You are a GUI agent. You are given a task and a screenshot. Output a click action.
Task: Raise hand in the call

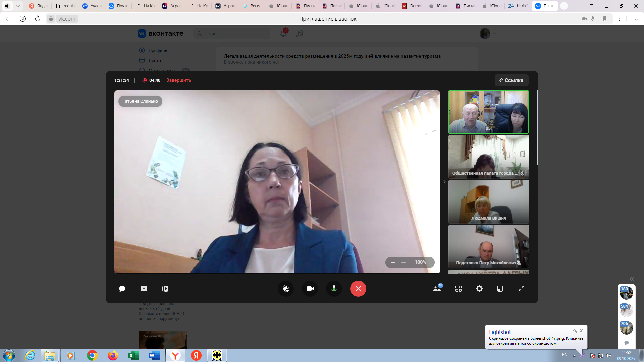click(286, 289)
